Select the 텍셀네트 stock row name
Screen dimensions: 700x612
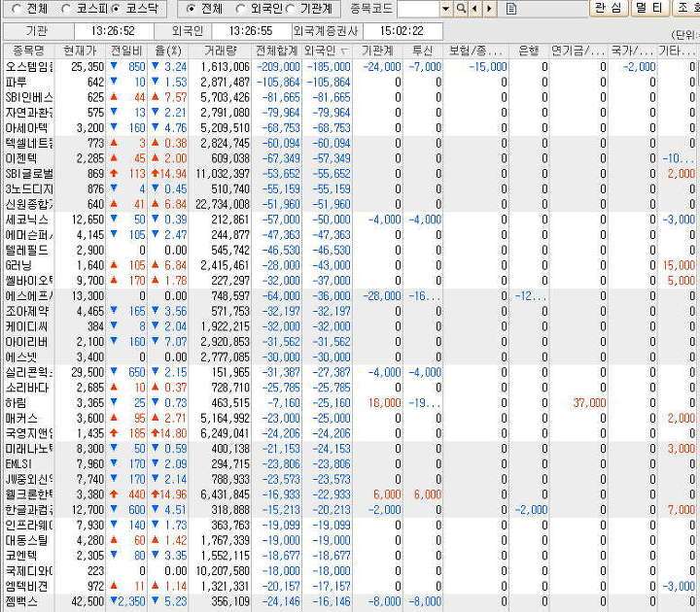(29, 143)
